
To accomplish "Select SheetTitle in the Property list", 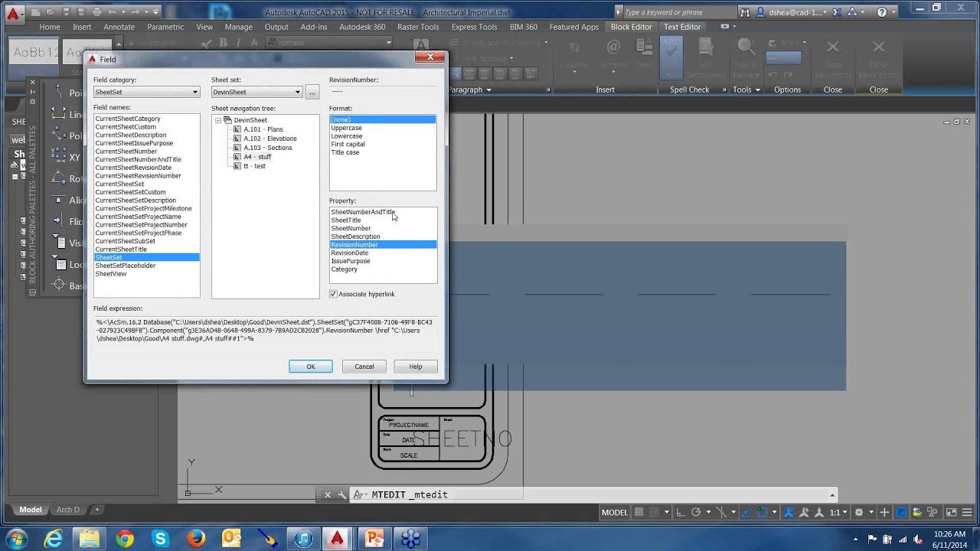I will point(346,220).
